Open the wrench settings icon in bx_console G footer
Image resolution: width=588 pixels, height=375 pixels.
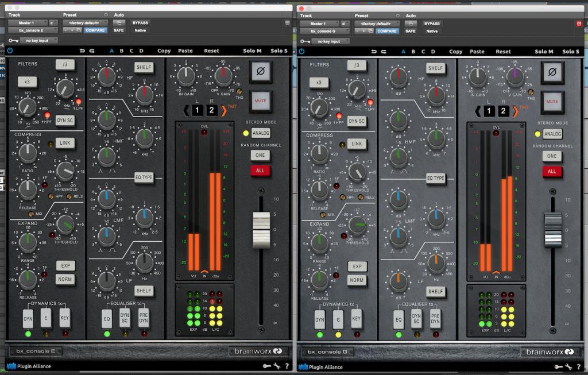click(568, 367)
